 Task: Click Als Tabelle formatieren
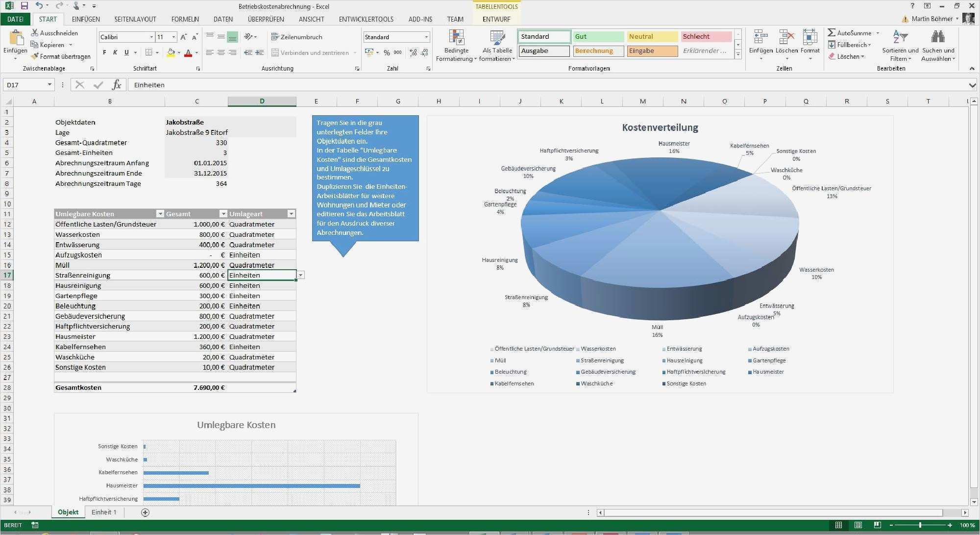(497, 45)
